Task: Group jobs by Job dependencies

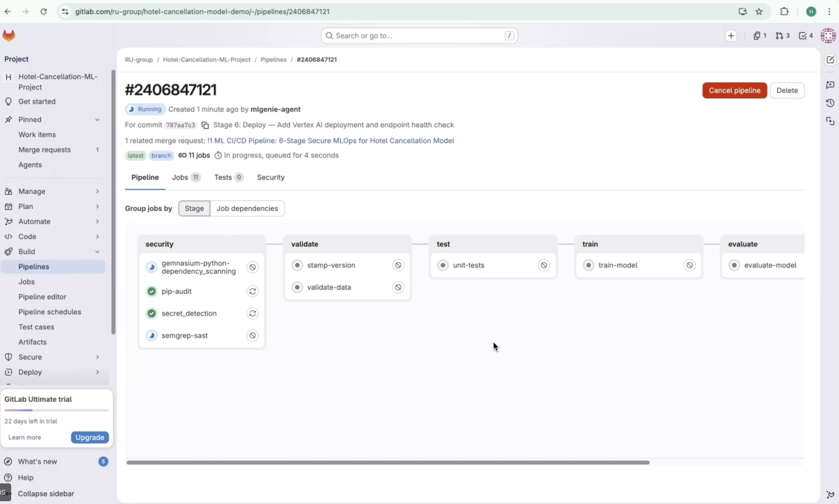Action: click(x=247, y=209)
